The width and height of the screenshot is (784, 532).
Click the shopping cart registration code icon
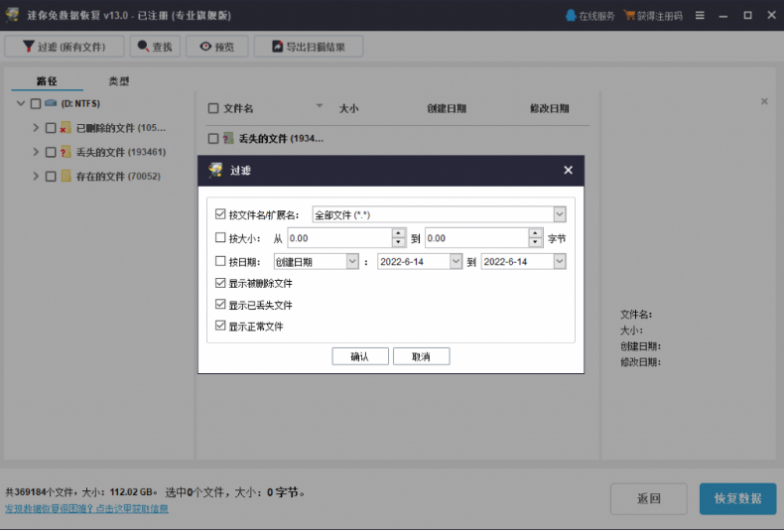coord(629,16)
